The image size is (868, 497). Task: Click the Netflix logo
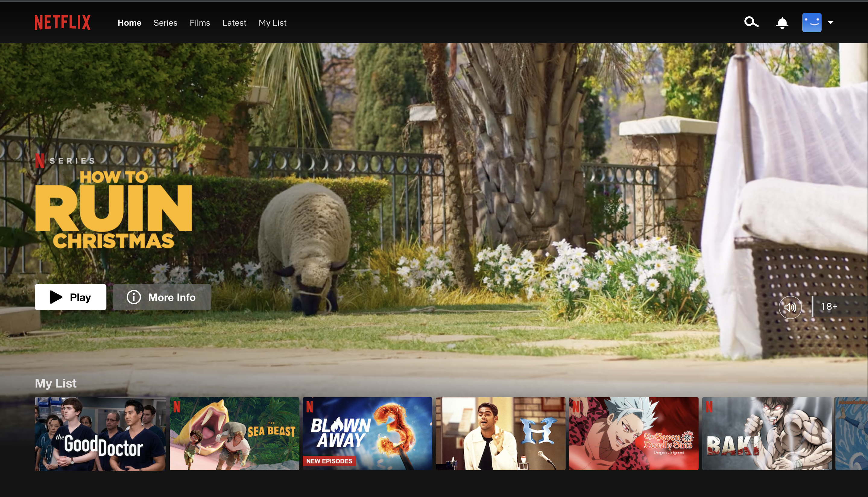[62, 23]
